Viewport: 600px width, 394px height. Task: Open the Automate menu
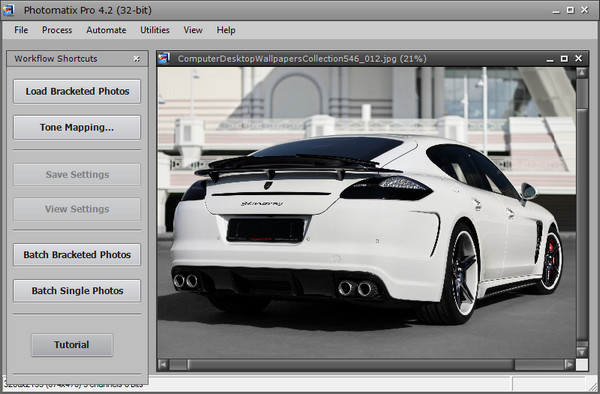point(106,30)
